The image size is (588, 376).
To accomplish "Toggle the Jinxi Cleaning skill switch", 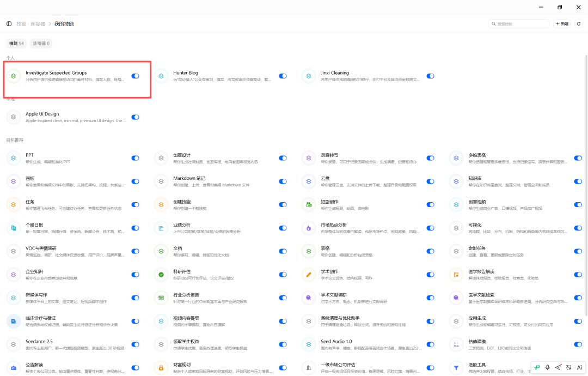I will 431,76.
